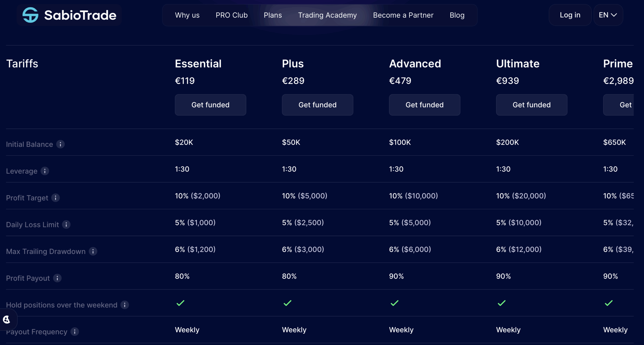Open the Profit Payout info icon
644x345 pixels.
pos(57,278)
